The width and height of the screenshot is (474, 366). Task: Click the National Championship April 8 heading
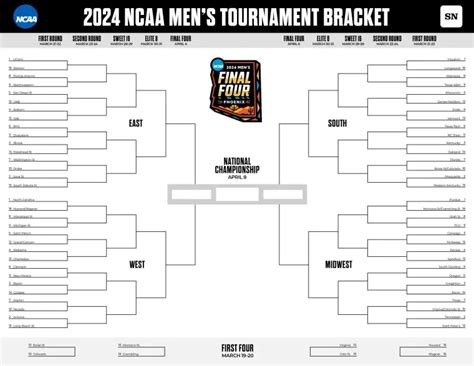point(237,169)
